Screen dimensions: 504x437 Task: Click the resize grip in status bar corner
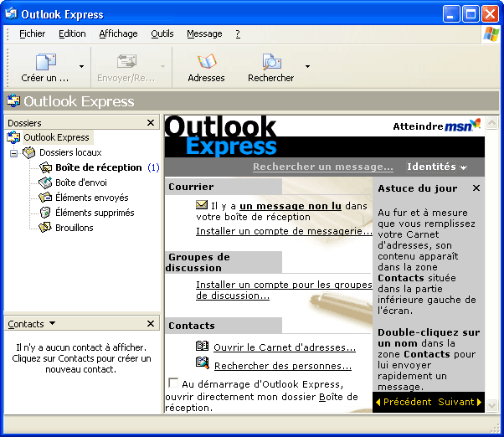(496, 429)
